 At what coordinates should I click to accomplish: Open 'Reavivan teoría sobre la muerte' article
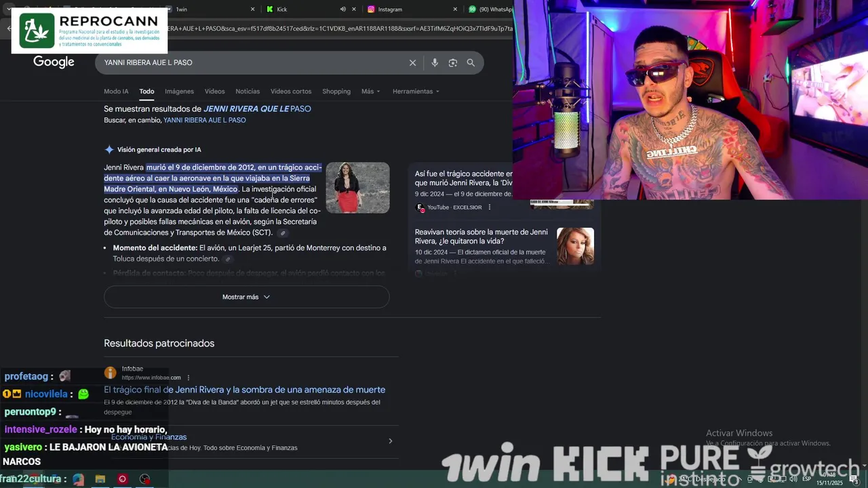pos(481,237)
